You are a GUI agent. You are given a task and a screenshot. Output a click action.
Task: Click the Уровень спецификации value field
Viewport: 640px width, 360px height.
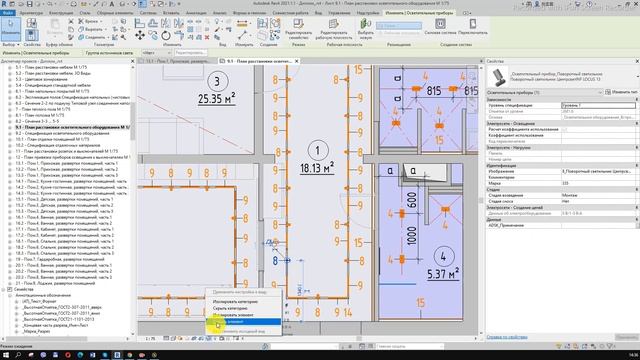click(x=598, y=105)
